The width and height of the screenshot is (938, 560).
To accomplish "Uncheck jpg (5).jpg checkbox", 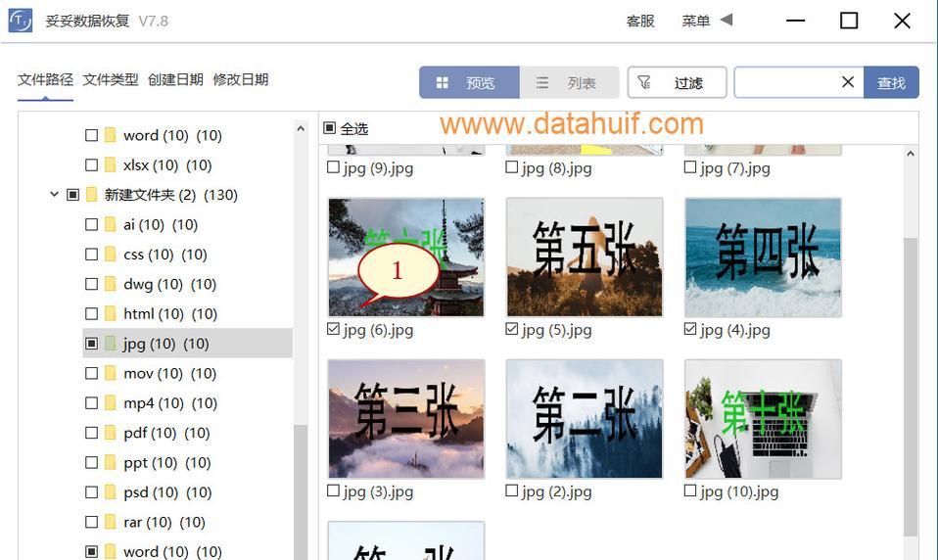I will coord(511,329).
